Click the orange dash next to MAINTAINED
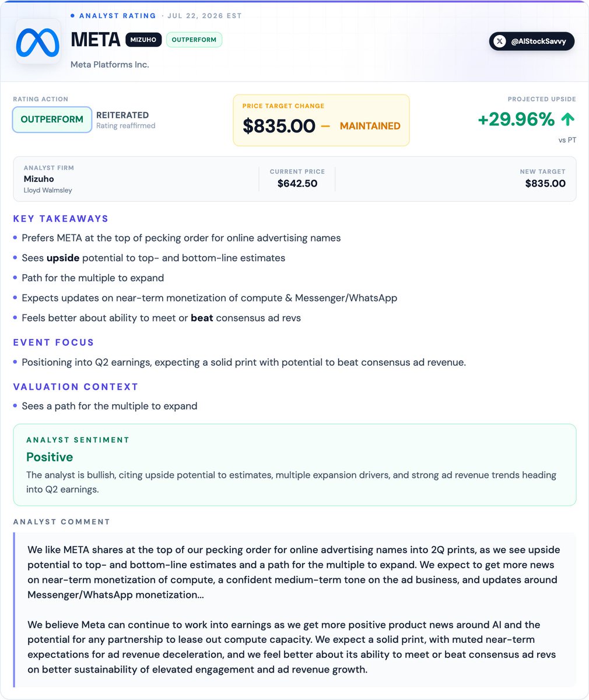The image size is (589, 700). click(325, 126)
